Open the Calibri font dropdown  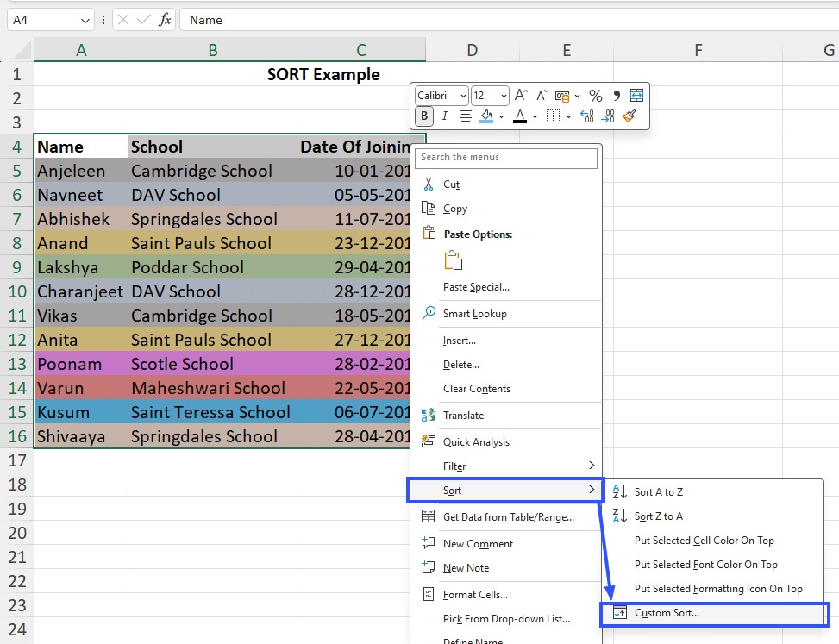463,96
